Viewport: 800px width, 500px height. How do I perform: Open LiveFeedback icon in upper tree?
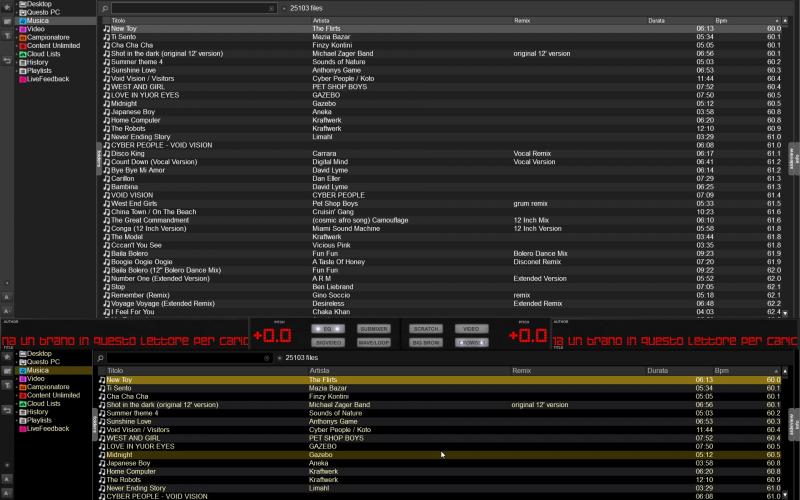(x=22, y=79)
